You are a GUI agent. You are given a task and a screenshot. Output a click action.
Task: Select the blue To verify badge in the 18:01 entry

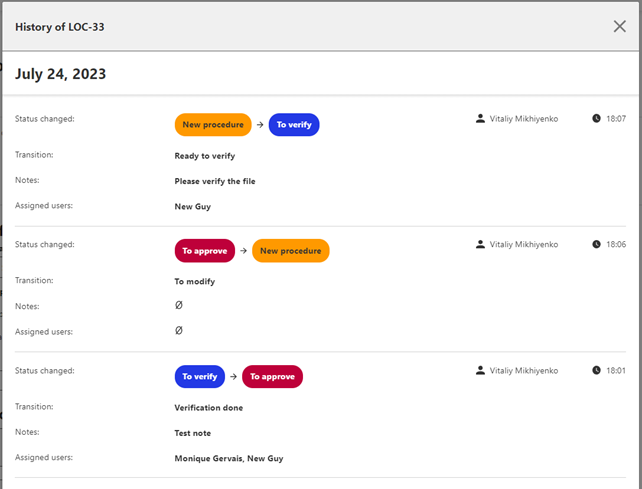pos(200,376)
